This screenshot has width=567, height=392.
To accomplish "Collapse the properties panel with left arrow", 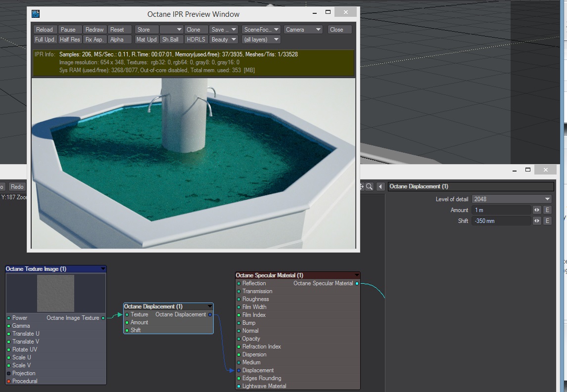I will 380,186.
